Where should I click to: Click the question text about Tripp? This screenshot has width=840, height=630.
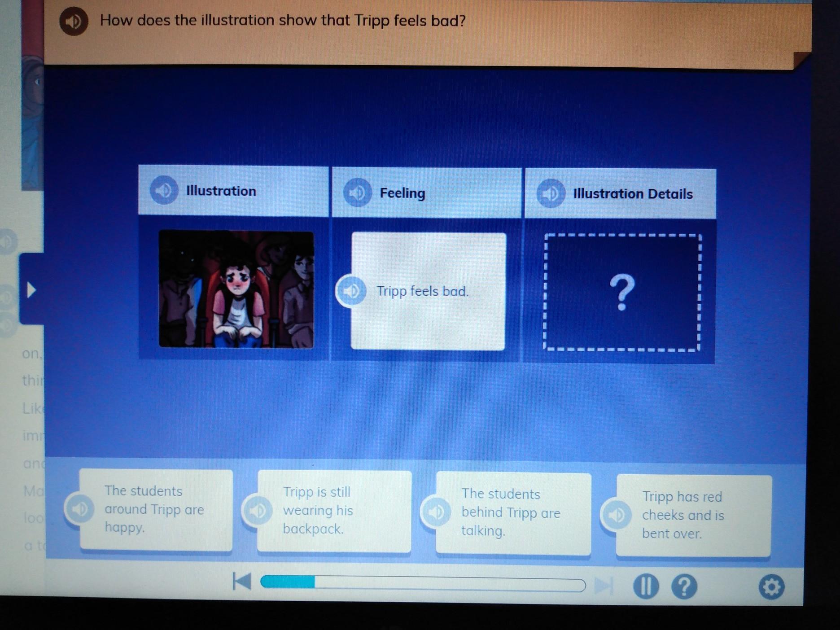tap(283, 21)
